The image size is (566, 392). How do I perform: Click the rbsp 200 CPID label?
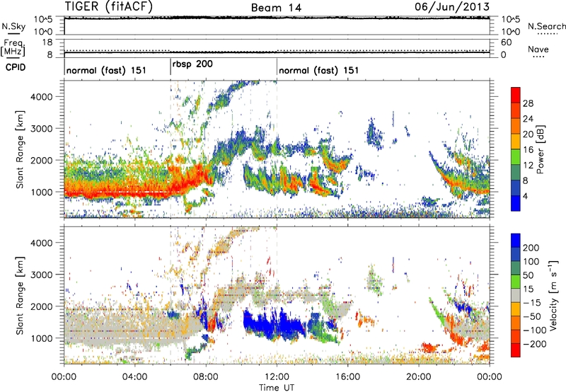(x=192, y=64)
